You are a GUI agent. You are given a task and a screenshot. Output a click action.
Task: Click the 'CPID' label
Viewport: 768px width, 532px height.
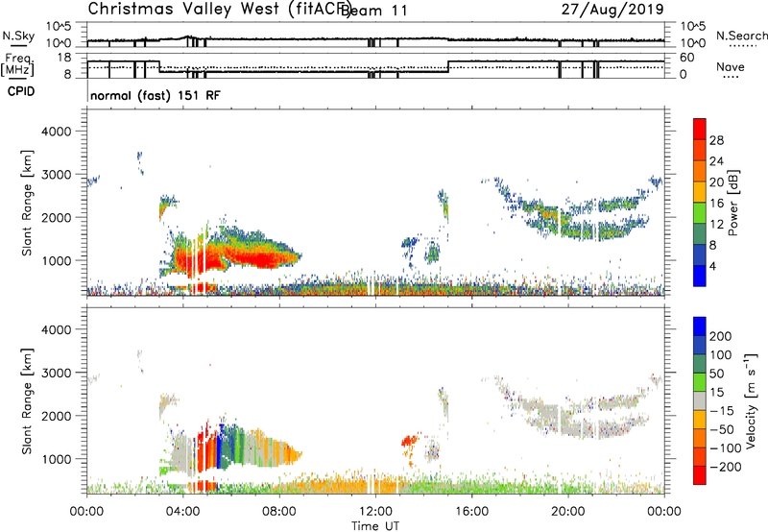[x=21, y=91]
